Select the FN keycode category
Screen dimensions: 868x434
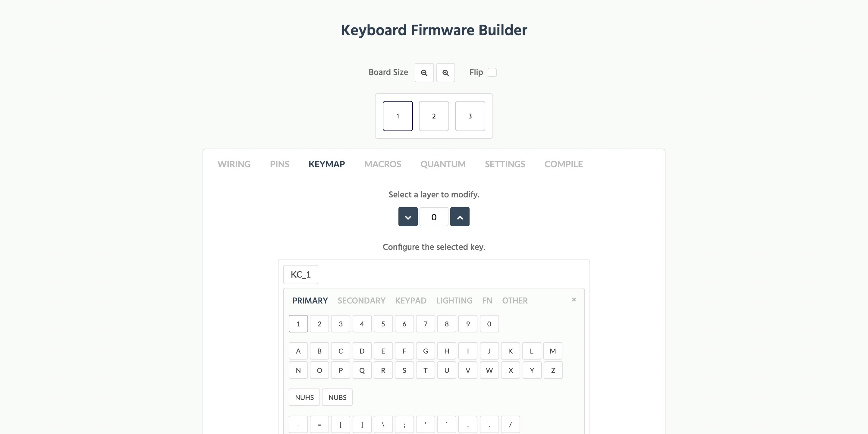click(487, 300)
